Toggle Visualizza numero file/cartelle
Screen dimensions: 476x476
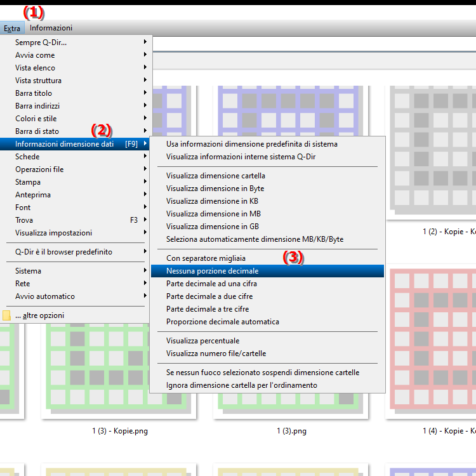pyautogui.click(x=267, y=354)
